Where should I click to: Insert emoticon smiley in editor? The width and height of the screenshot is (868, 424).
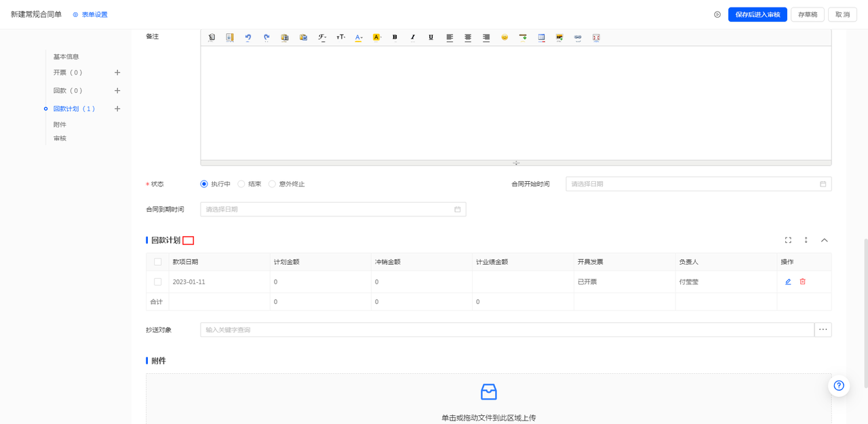pyautogui.click(x=505, y=37)
